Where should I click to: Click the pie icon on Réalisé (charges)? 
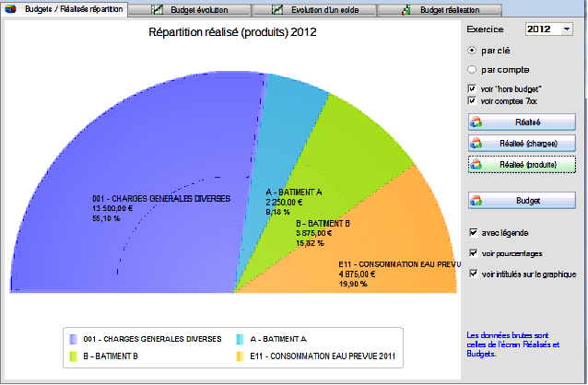(476, 143)
